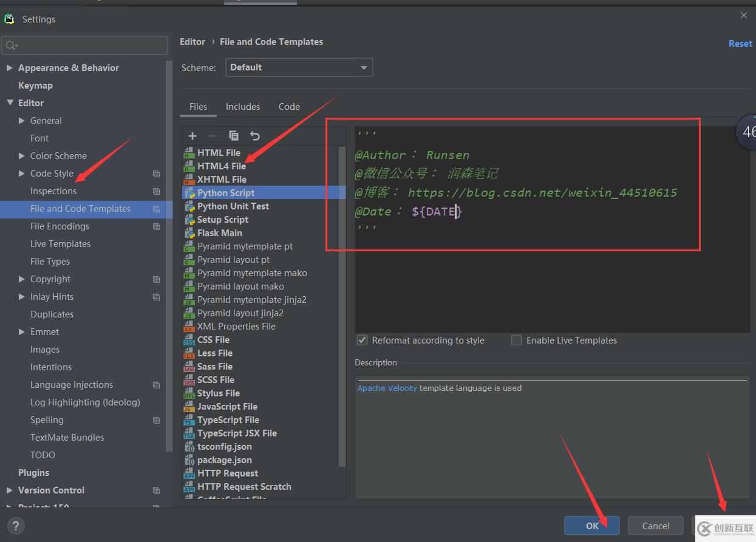The width and height of the screenshot is (756, 542).
Task: Click the project-level icon beside Inlay Hints
Action: (x=156, y=297)
